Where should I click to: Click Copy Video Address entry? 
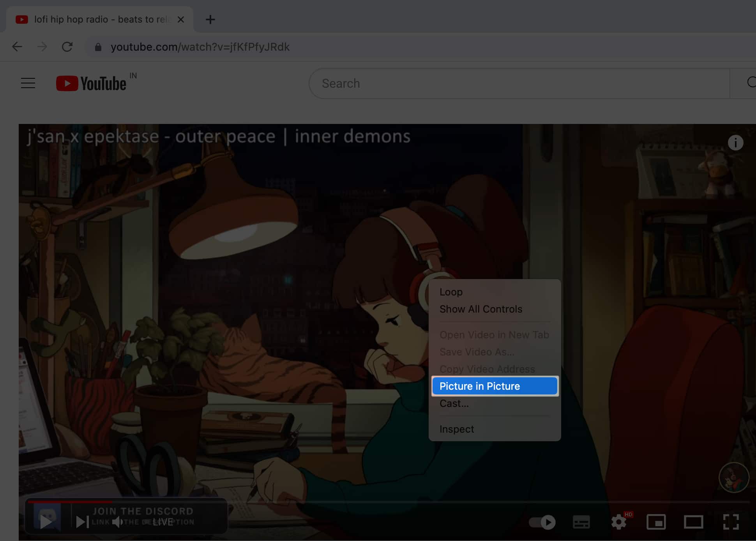click(495, 369)
